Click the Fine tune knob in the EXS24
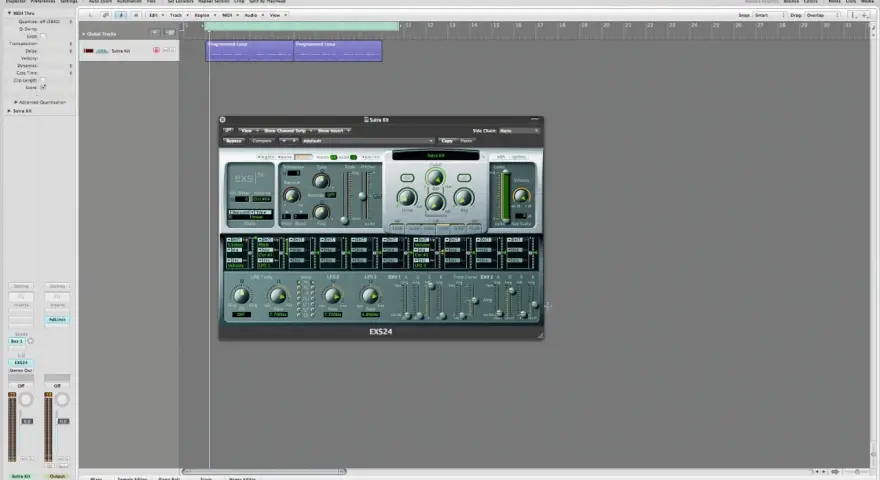Screen dimensions: 880x480 pos(321,212)
